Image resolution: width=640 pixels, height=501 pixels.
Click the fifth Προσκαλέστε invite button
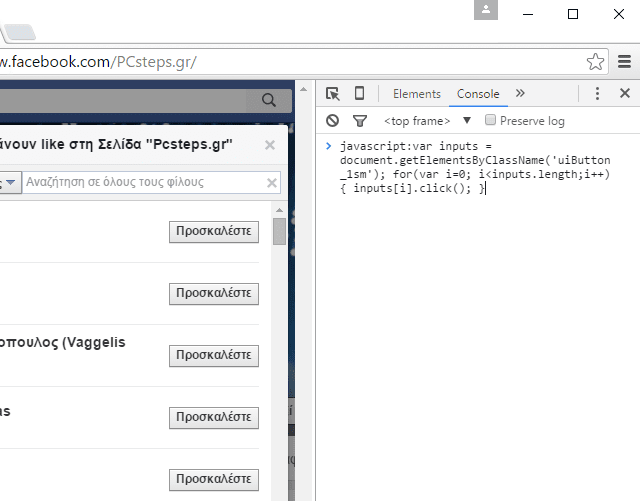[214, 479]
